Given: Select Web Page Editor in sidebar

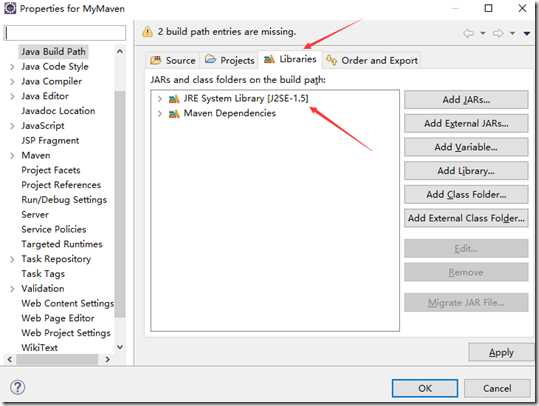Looking at the screenshot, I should tap(58, 318).
